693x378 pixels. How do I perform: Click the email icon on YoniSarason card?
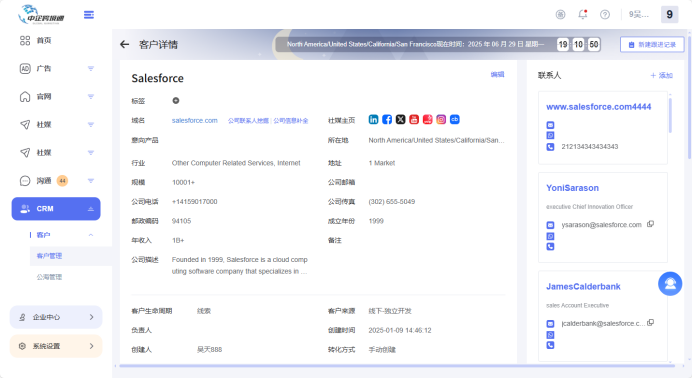(x=550, y=225)
